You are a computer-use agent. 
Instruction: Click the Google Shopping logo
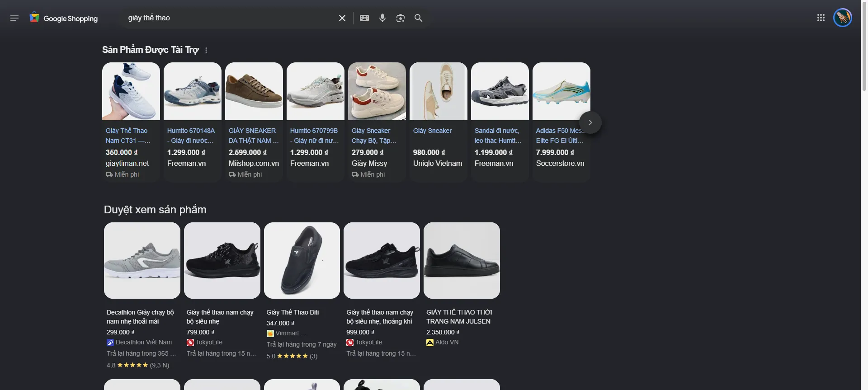point(64,18)
